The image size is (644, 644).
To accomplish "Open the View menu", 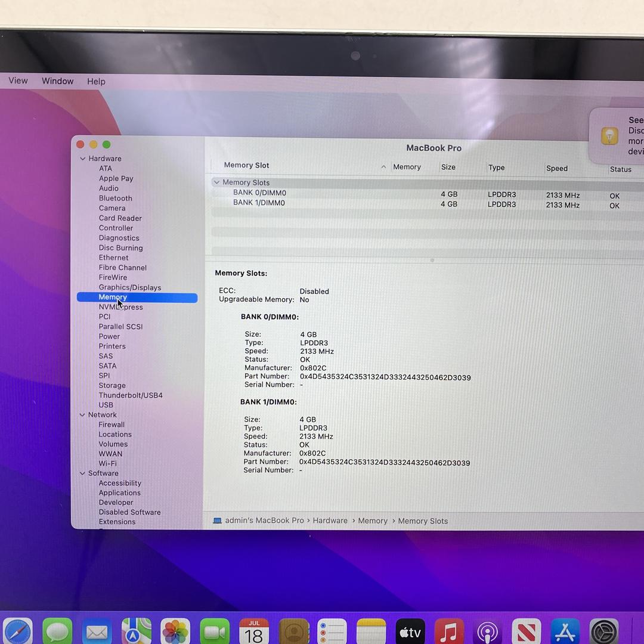I will tap(18, 80).
